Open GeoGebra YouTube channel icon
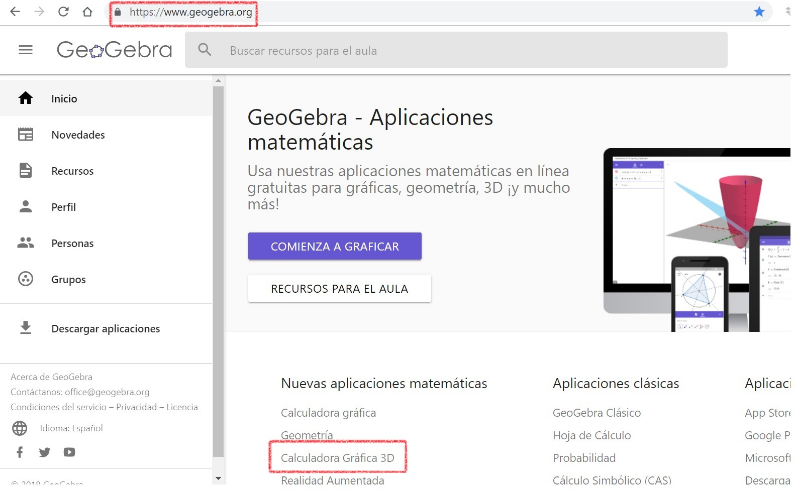This screenshot has width=800, height=492. pos(69,452)
